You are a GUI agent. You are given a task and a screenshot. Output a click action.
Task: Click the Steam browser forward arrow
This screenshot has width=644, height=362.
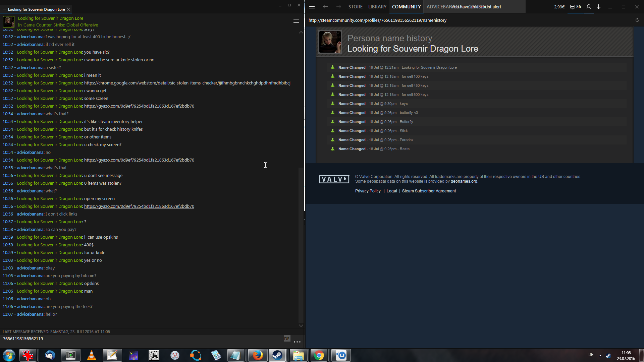[339, 7]
